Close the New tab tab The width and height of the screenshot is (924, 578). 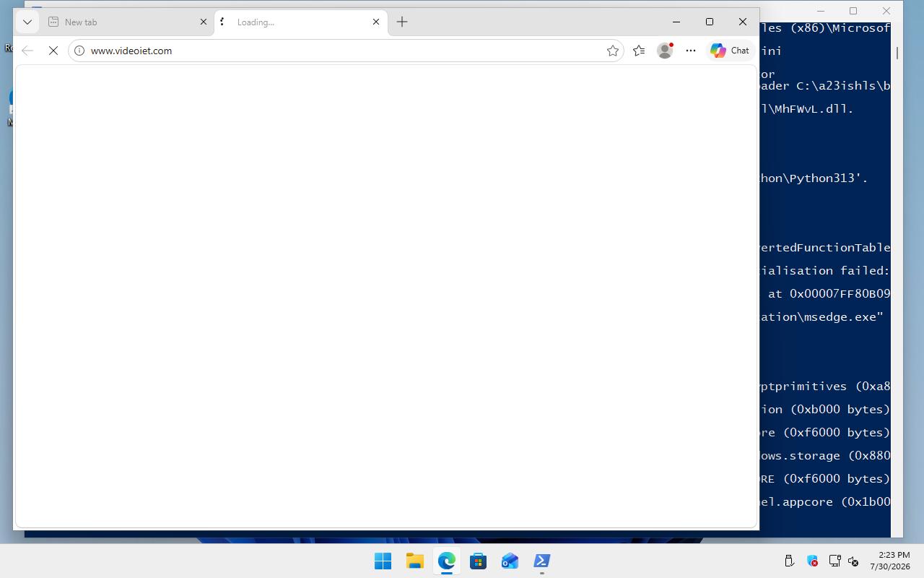[203, 22]
